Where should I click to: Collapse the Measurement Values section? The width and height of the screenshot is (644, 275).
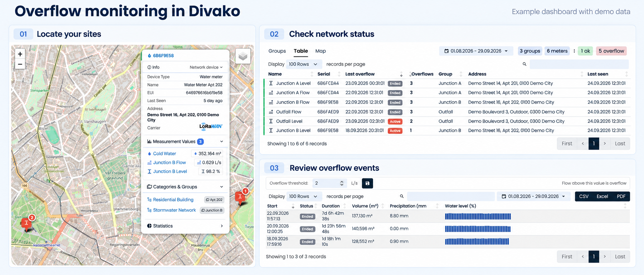tap(222, 142)
